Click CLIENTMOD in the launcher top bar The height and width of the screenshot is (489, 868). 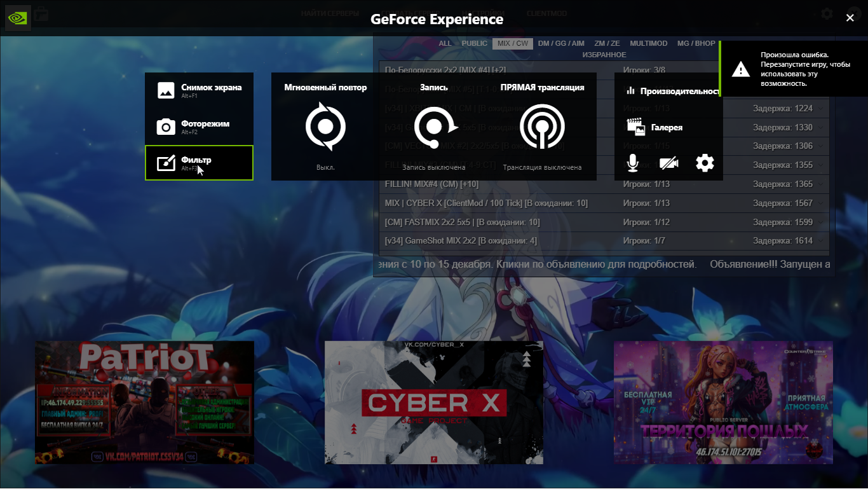(x=546, y=13)
